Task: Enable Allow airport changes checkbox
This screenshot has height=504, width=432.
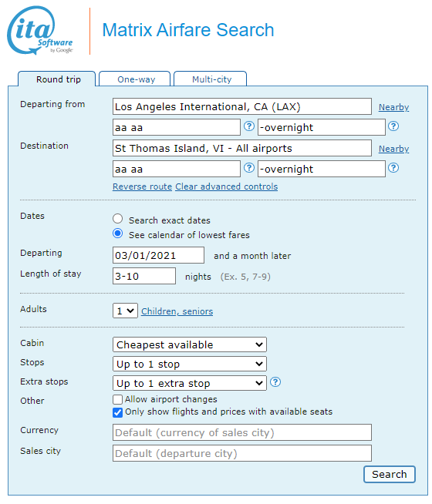Action: point(118,399)
